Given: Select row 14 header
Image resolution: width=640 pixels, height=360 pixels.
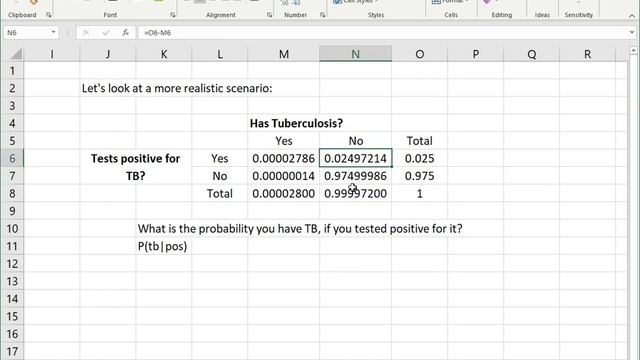Looking at the screenshot, I should click(x=12, y=299).
